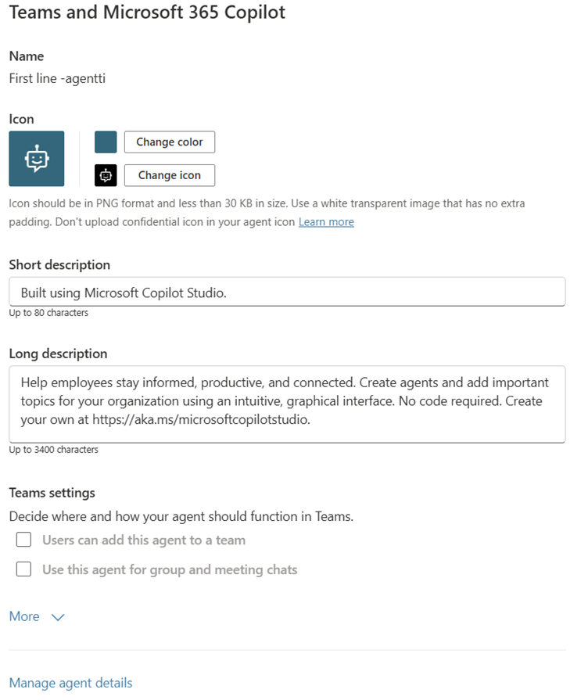Click the Teams and Microsoft 365 Copilot heading
Image resolution: width=588 pixels, height=700 pixels.
pyautogui.click(x=147, y=13)
